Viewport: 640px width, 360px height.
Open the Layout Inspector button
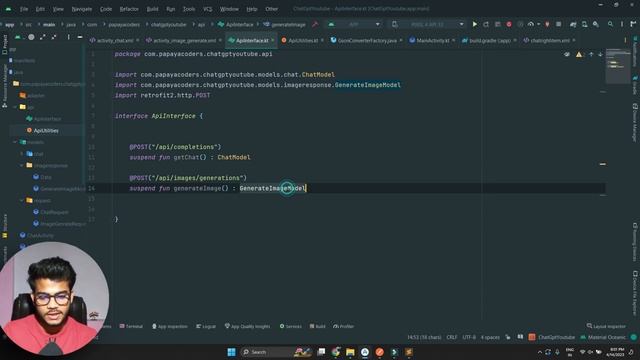[606, 326]
